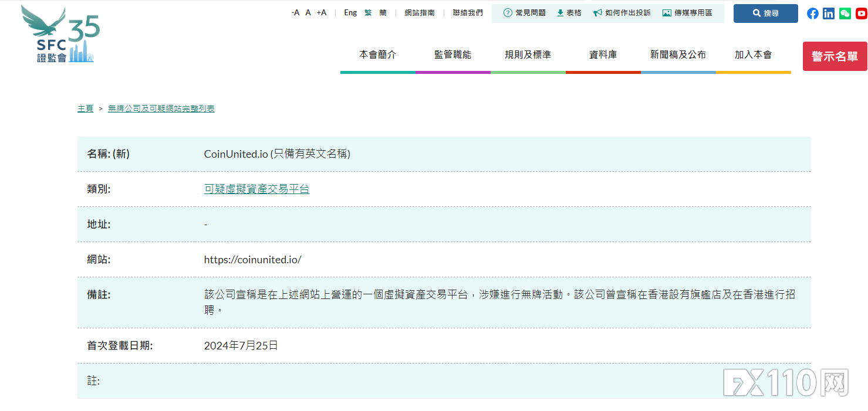Click the CoinUnited.io name text
868x411 pixels.
(x=236, y=154)
